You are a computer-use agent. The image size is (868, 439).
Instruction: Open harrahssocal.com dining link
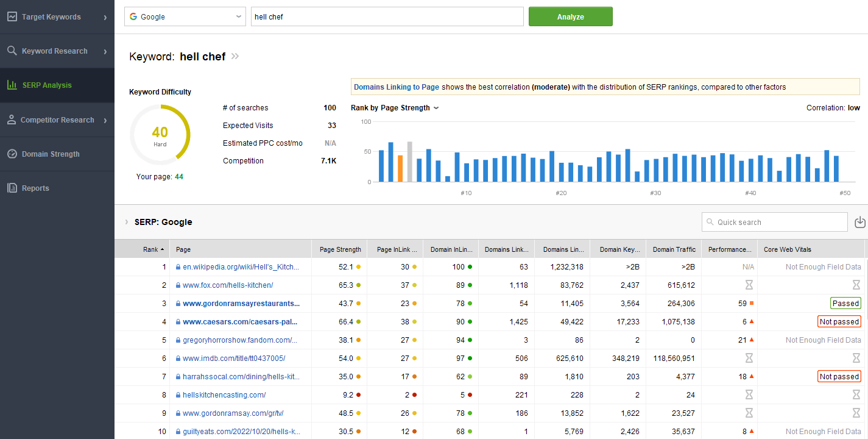(x=241, y=377)
